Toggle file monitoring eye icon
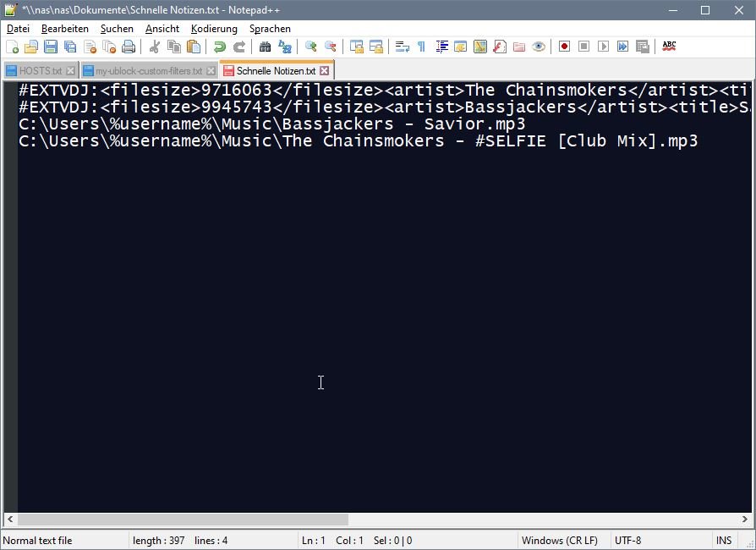756x550 pixels. click(x=539, y=47)
